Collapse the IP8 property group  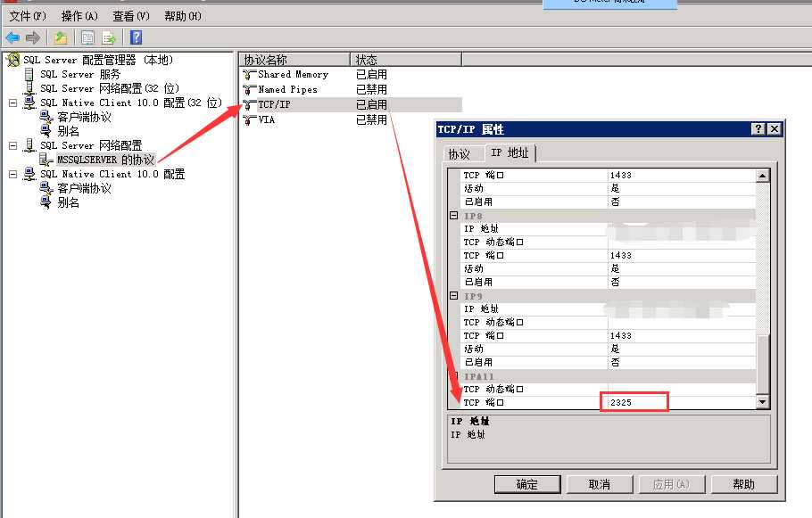[453, 215]
